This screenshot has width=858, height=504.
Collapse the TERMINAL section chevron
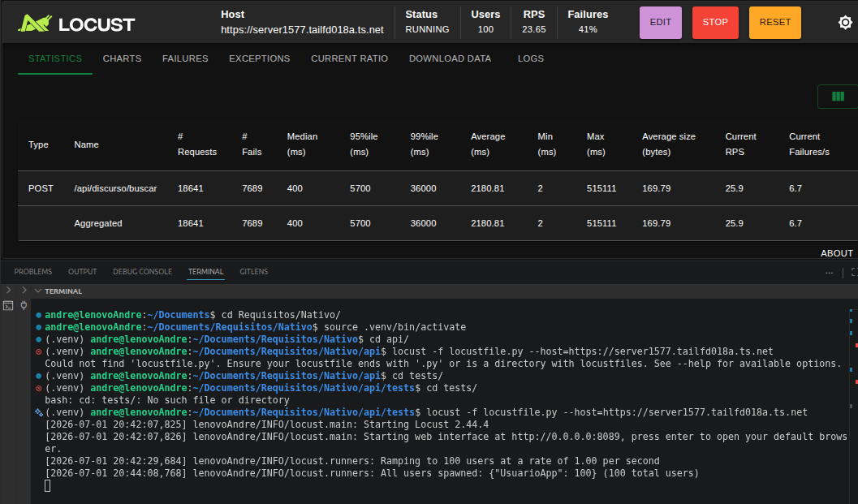[38, 291]
